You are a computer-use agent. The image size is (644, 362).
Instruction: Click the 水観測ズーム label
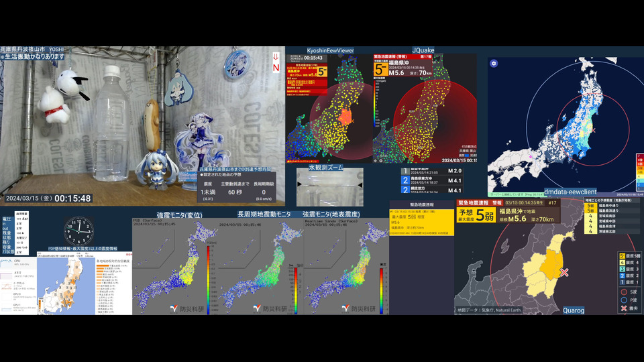tap(326, 168)
